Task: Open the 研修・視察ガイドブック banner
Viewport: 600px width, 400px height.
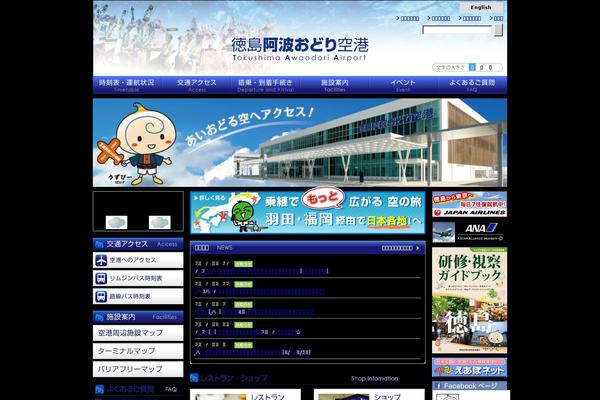Action: point(470,300)
